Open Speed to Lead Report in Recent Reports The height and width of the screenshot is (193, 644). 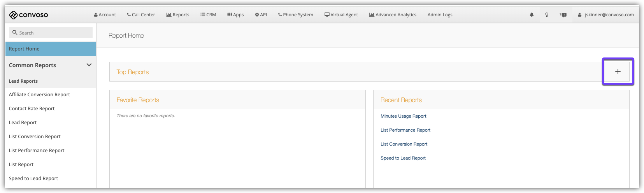(x=403, y=158)
